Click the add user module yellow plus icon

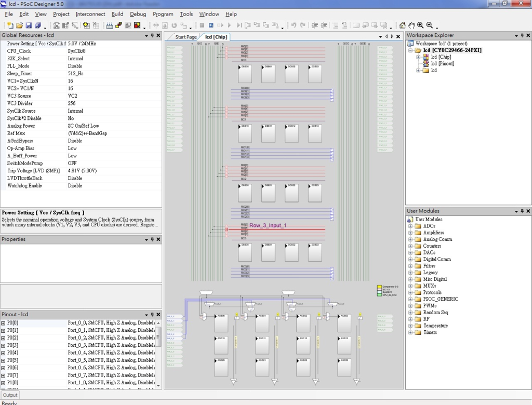(x=87, y=25)
